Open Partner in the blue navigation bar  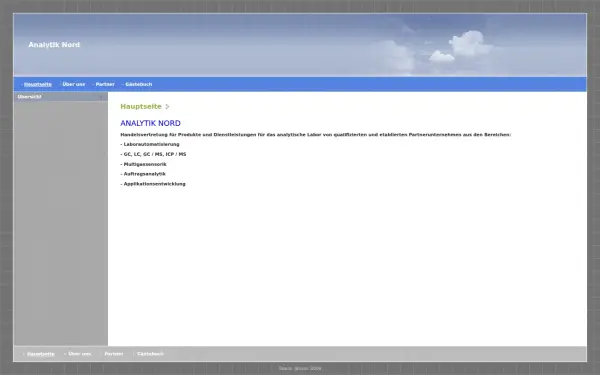tap(105, 84)
